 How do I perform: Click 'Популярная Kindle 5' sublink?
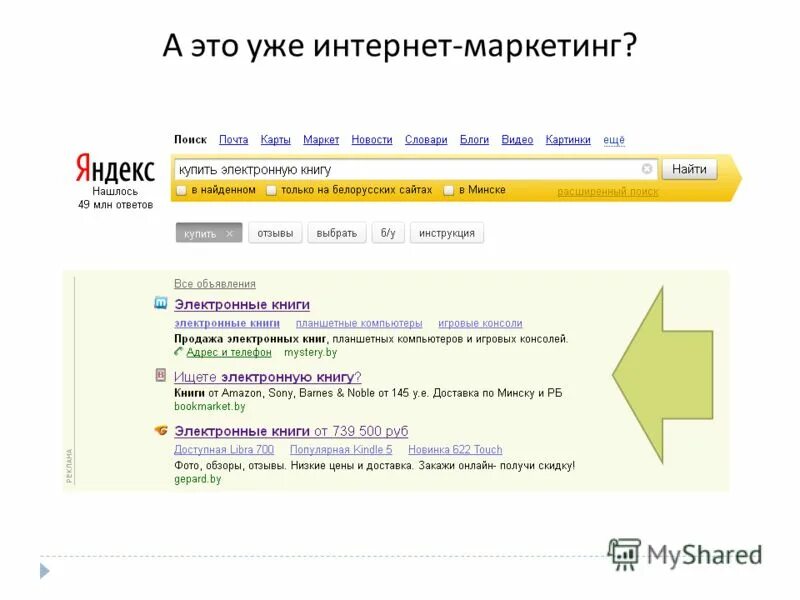point(341,449)
